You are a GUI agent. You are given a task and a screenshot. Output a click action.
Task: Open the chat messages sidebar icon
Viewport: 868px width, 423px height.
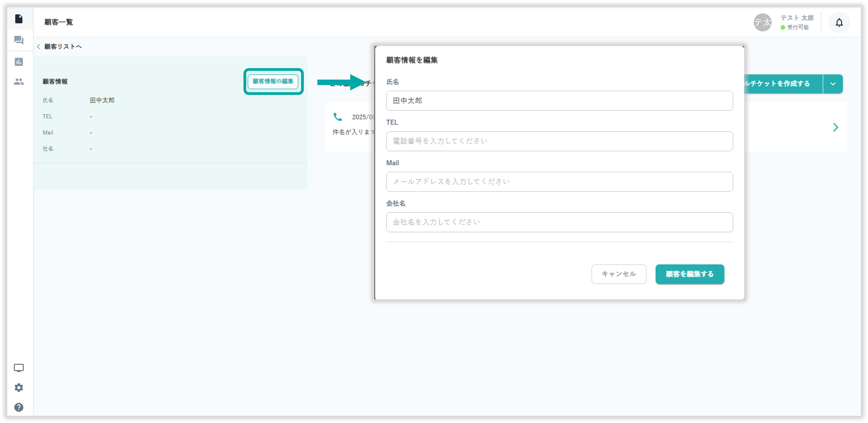(x=19, y=40)
